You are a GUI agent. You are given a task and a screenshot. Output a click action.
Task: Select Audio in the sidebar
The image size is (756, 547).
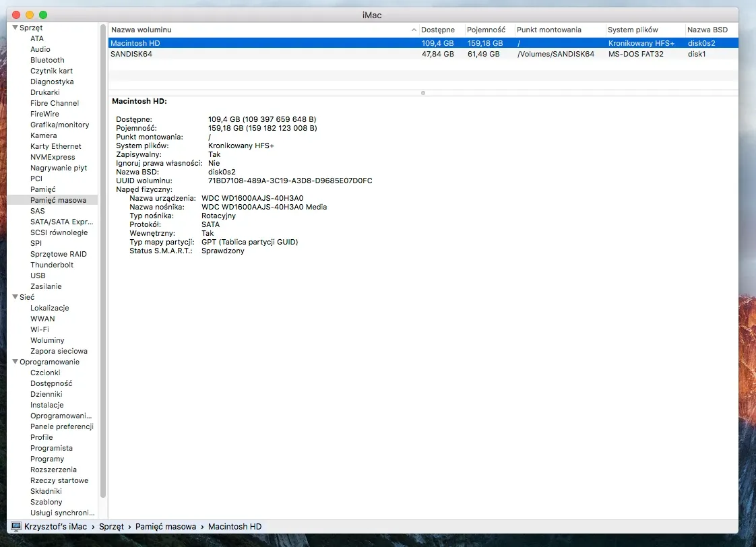click(x=40, y=49)
